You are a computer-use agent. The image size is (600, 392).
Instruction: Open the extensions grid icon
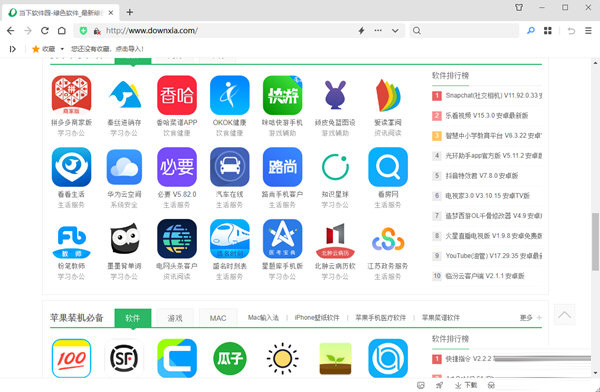(x=548, y=31)
